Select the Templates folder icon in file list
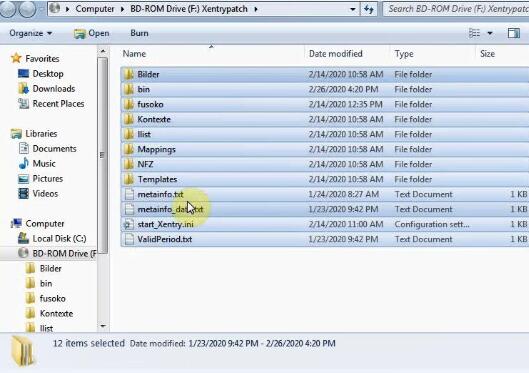The image size is (529, 373). pos(129,179)
